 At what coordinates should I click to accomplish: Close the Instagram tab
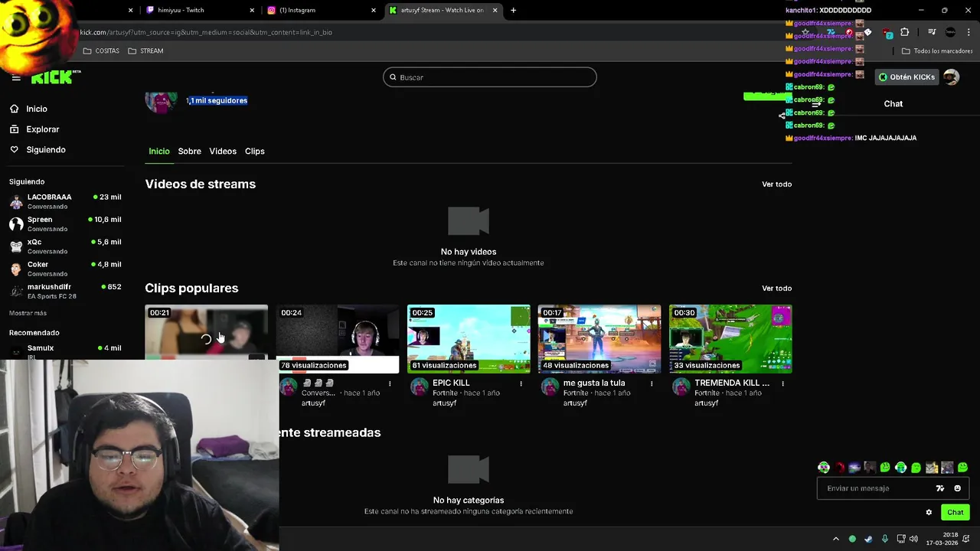point(374,10)
